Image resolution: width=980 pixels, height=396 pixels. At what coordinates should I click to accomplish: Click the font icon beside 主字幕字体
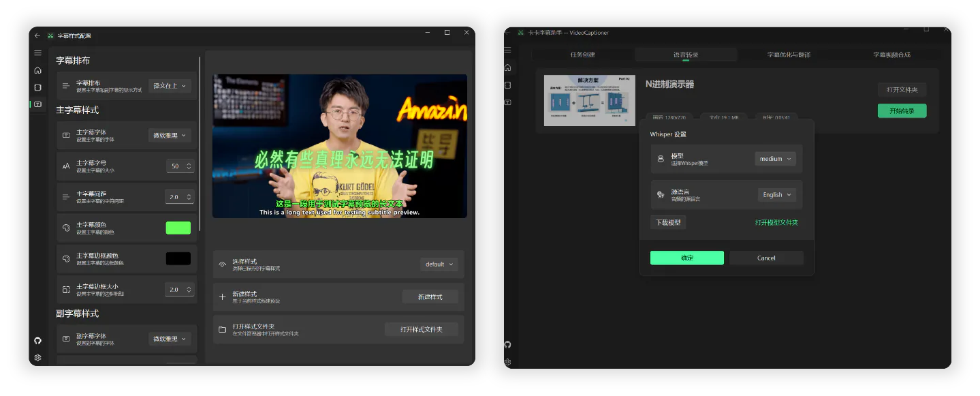pyautogui.click(x=66, y=135)
